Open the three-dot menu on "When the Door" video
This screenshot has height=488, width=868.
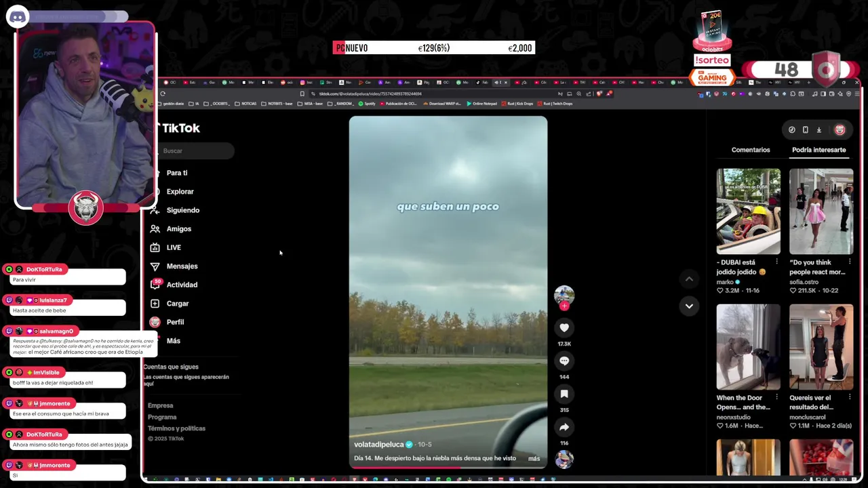click(x=776, y=397)
